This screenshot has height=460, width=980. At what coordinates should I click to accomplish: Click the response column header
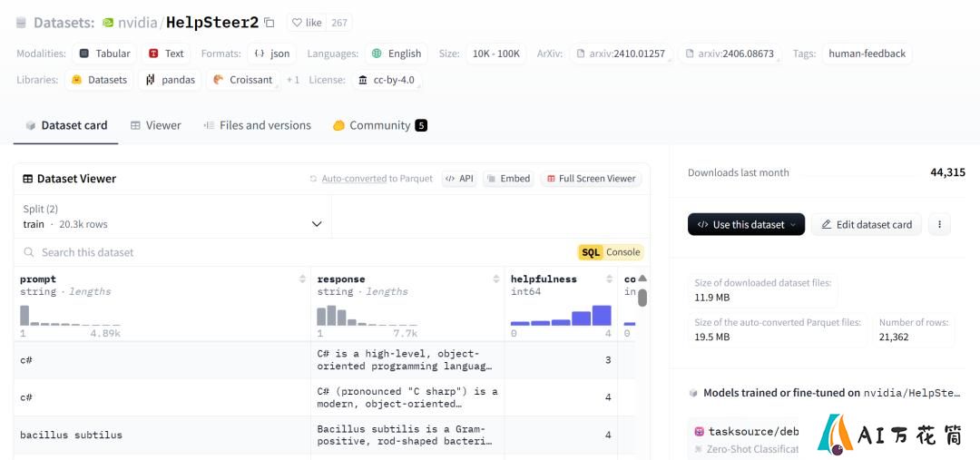[341, 279]
